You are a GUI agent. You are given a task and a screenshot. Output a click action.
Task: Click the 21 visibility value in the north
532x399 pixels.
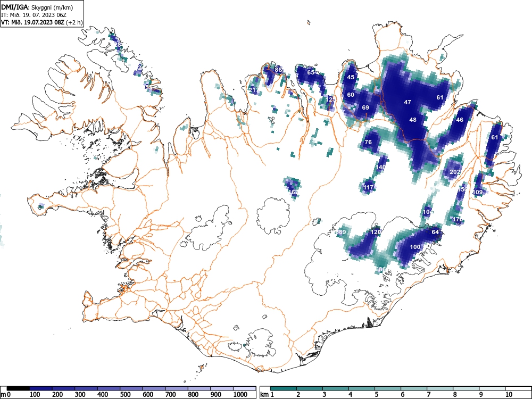pos(252,90)
